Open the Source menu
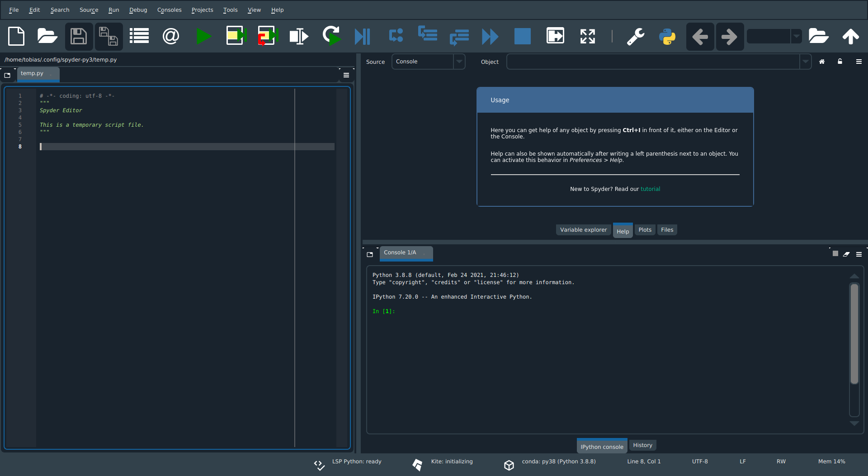 click(x=89, y=10)
